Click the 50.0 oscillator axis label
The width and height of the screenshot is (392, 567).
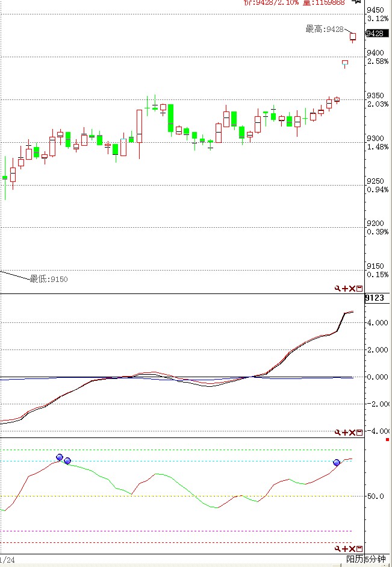(x=375, y=497)
